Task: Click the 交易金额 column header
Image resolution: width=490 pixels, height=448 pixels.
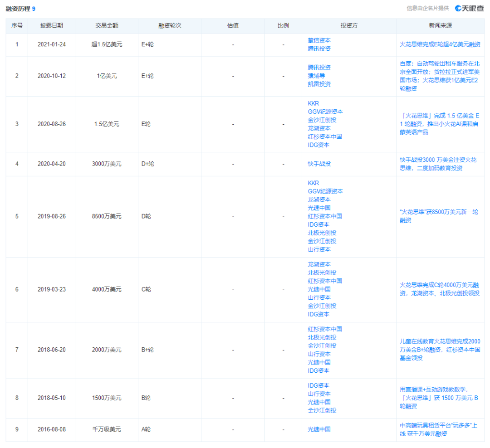Action: pos(106,26)
